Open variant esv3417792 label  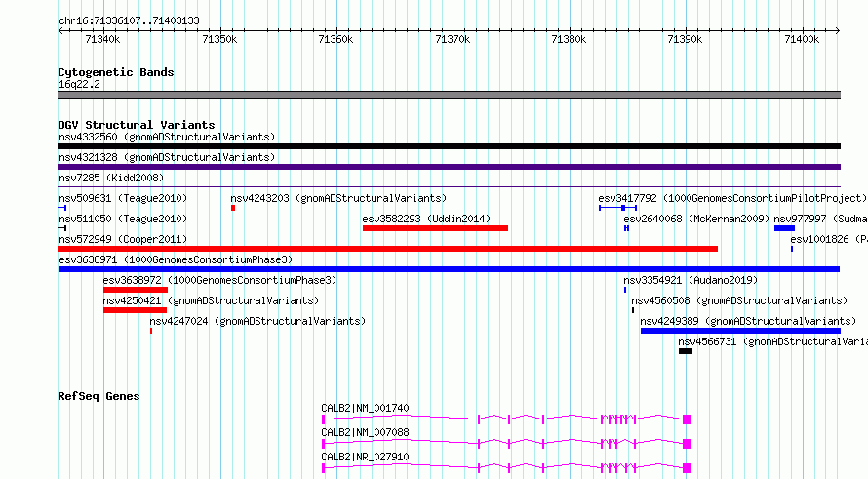(x=732, y=198)
